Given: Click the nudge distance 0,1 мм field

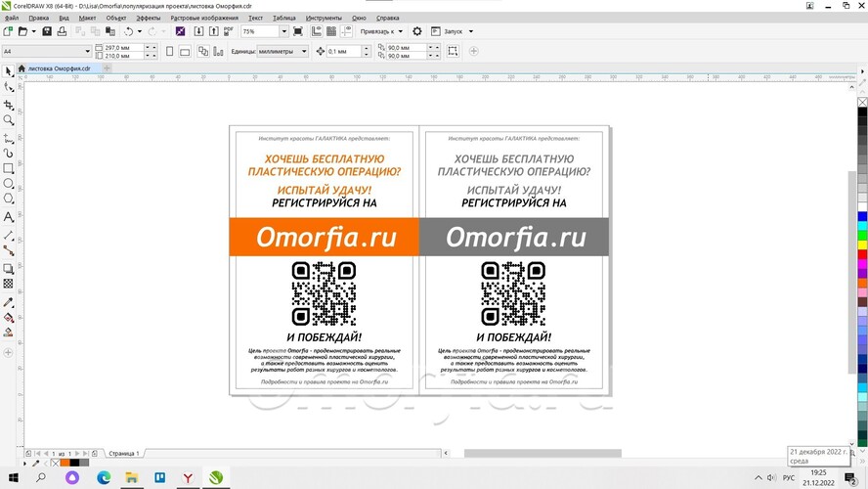Looking at the screenshot, I should coord(344,52).
